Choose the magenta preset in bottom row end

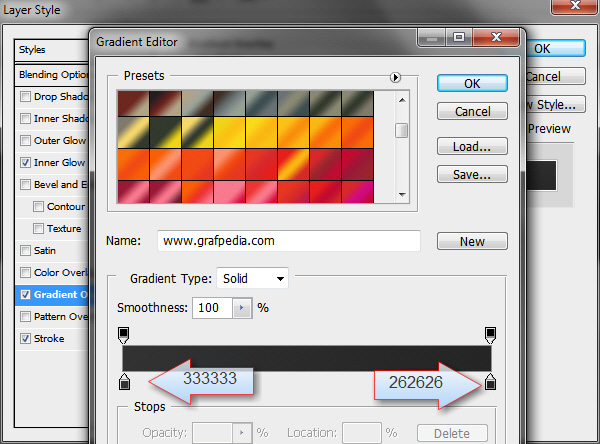click(357, 192)
